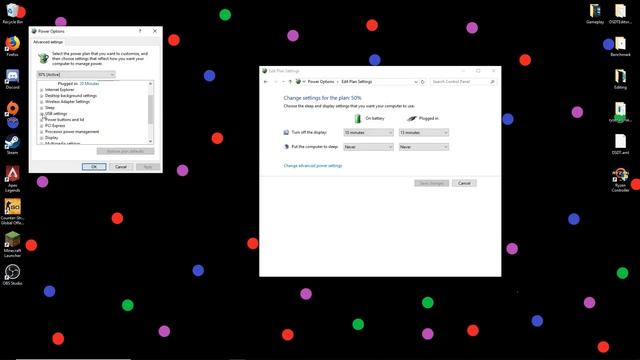This screenshot has height=360, width=640.
Task: Expand the Display tree node
Action: pos(41,138)
